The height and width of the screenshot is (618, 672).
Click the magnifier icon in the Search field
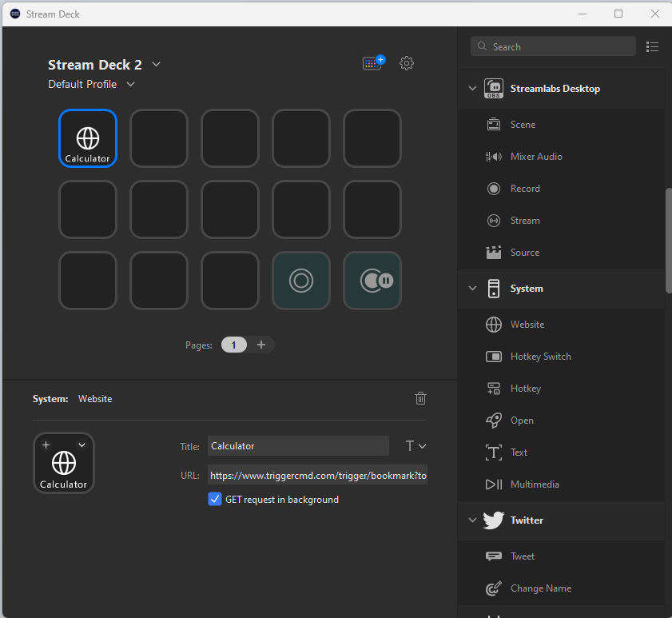482,46
